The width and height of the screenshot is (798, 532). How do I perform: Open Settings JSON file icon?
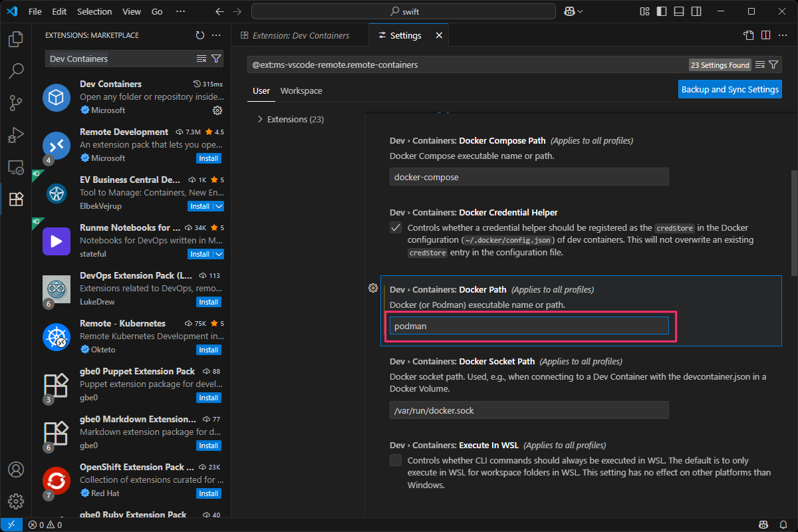point(749,35)
